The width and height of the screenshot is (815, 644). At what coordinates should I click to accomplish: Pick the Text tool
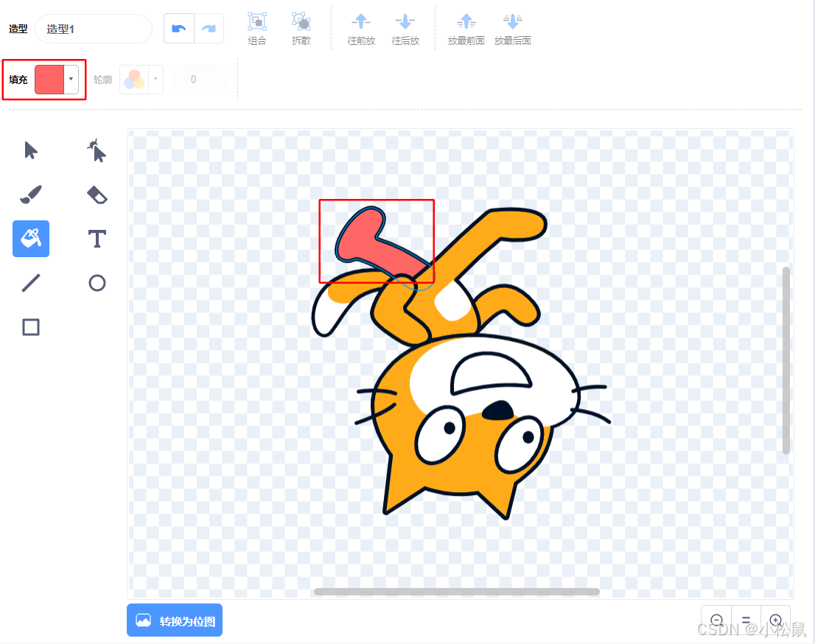[97, 239]
